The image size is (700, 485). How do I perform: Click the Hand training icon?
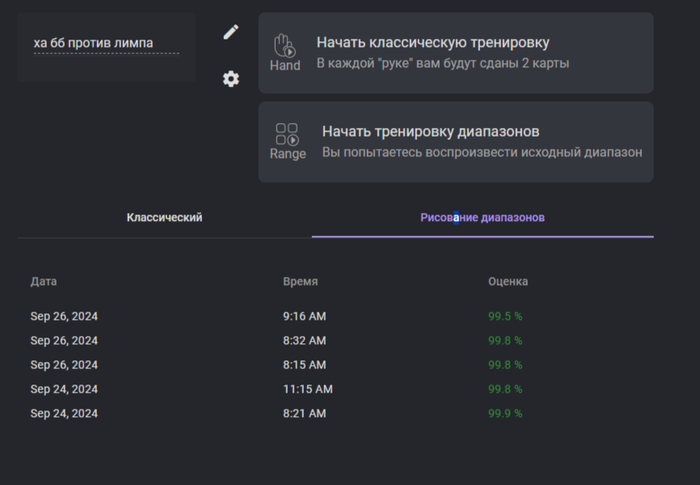click(285, 52)
